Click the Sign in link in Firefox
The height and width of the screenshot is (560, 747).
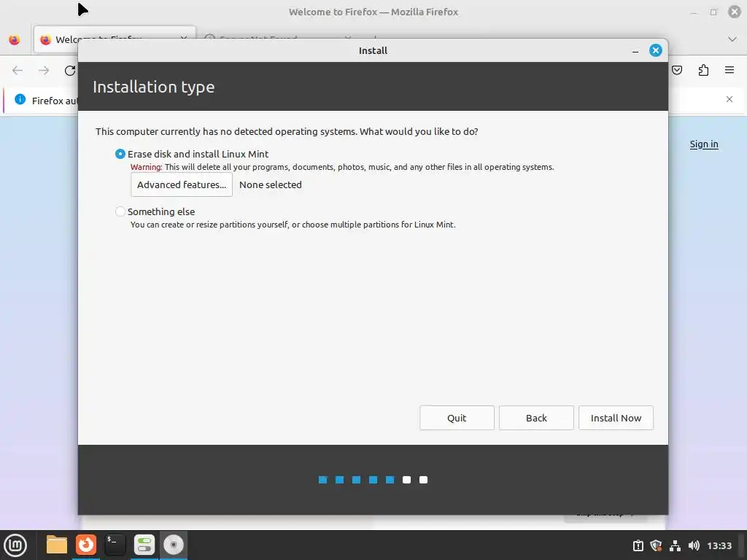(x=704, y=144)
